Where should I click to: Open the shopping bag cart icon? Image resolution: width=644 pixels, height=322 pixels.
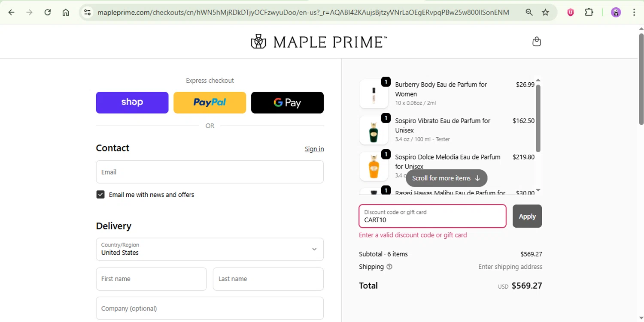point(536,42)
